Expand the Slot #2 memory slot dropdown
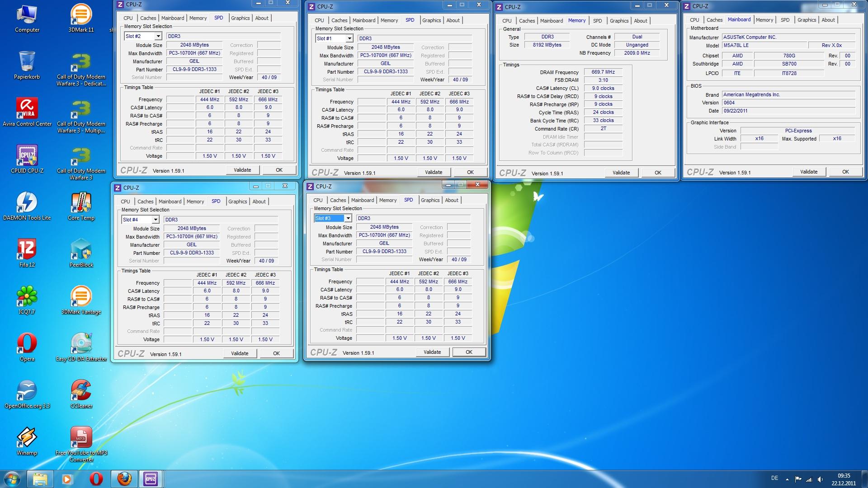This screenshot has width=868, height=488. 159,36
